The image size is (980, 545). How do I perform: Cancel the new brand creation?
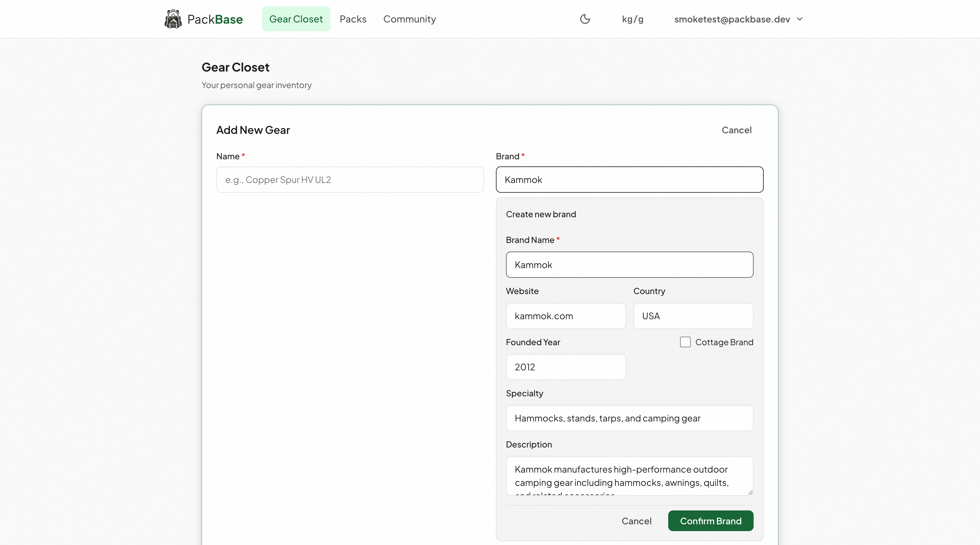[637, 521]
